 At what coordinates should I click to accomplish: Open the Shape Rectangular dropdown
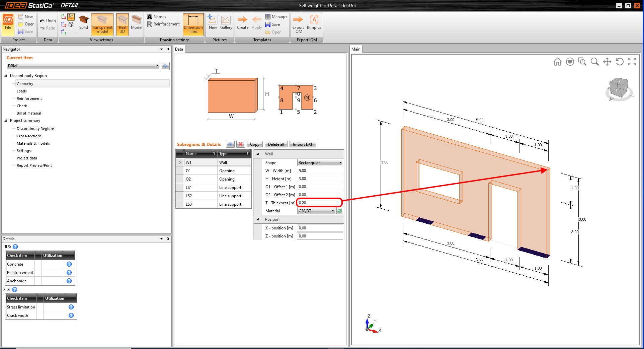(x=320, y=163)
